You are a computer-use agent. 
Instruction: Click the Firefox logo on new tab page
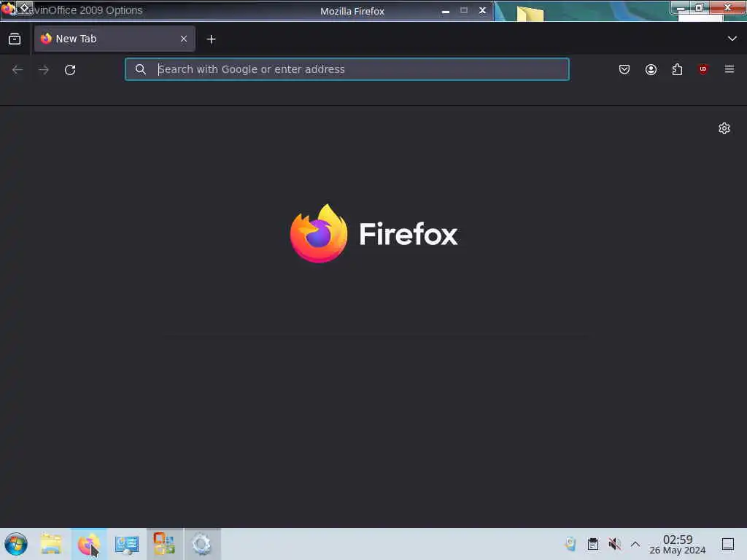click(x=373, y=233)
